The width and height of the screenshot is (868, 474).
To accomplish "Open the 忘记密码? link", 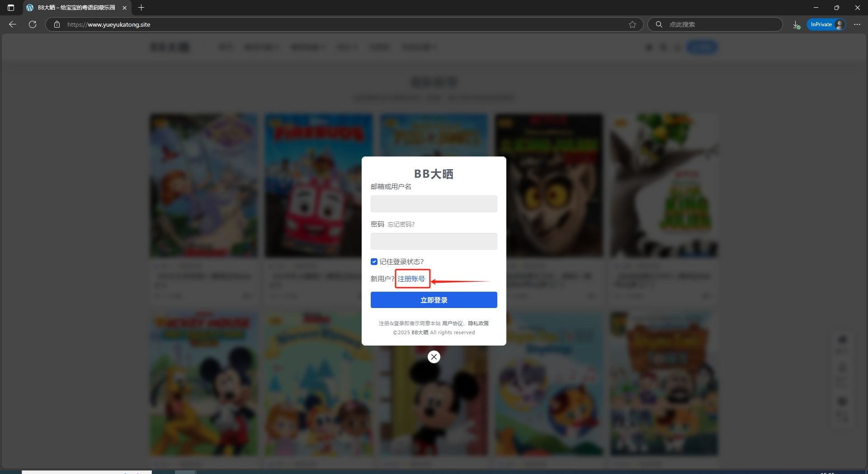I will 401,224.
